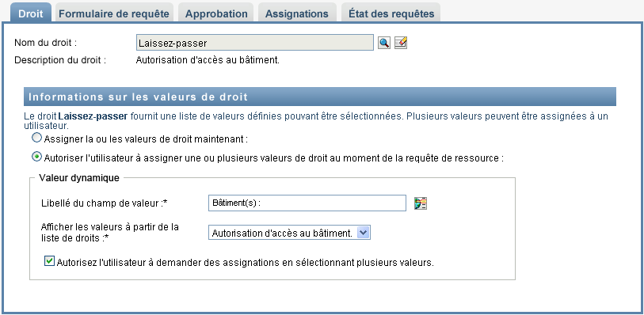Open the Formulaire de requête tab
Screen dimensions: 644x315
pyautogui.click(x=114, y=13)
